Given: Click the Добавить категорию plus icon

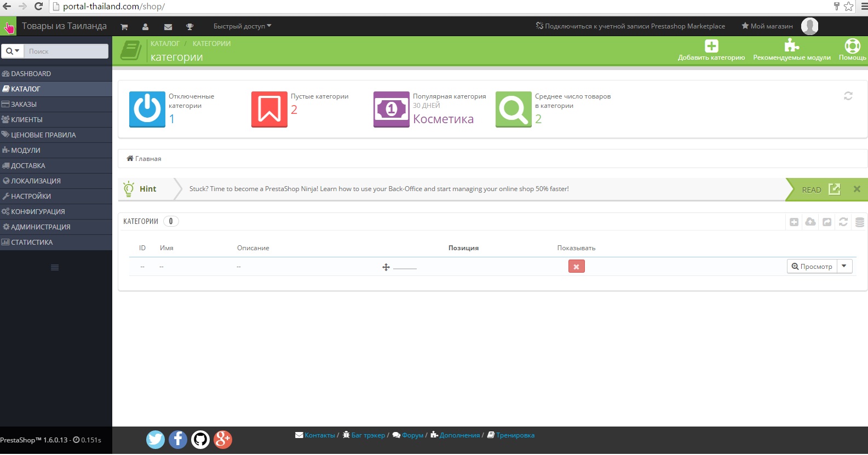Looking at the screenshot, I should point(711,46).
